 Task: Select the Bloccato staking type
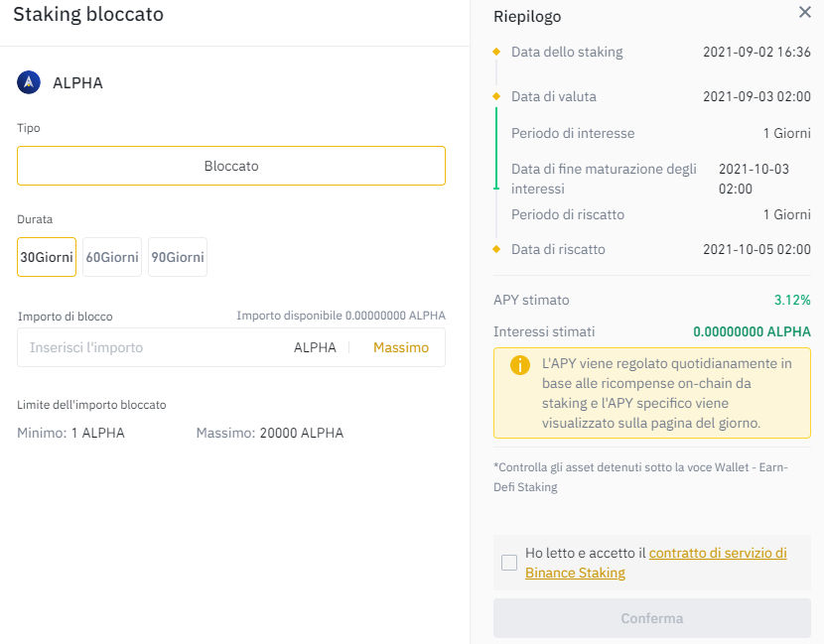(231, 166)
